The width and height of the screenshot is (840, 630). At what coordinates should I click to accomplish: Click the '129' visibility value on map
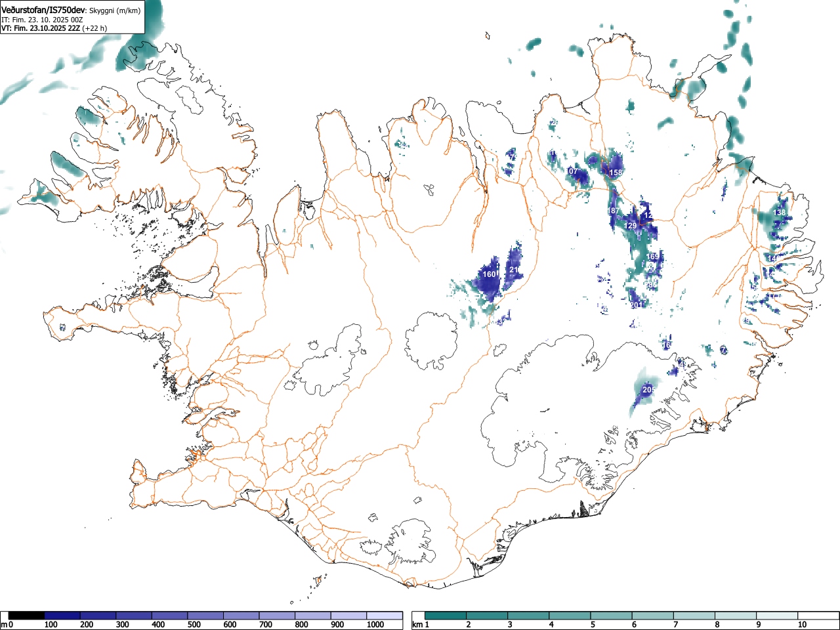pyautogui.click(x=631, y=226)
